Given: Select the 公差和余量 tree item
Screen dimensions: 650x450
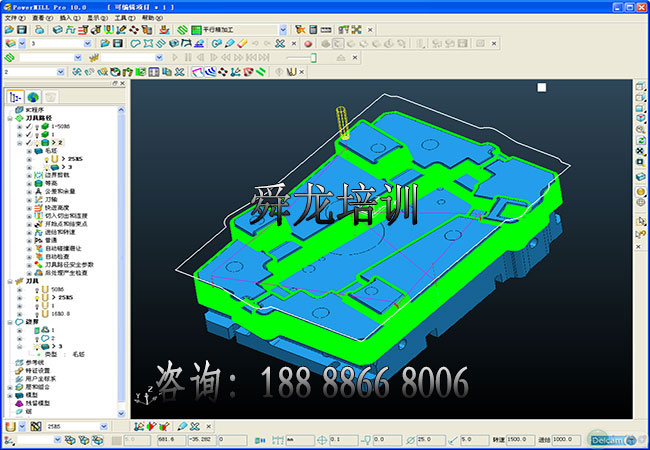Looking at the screenshot, I should click(x=60, y=191).
